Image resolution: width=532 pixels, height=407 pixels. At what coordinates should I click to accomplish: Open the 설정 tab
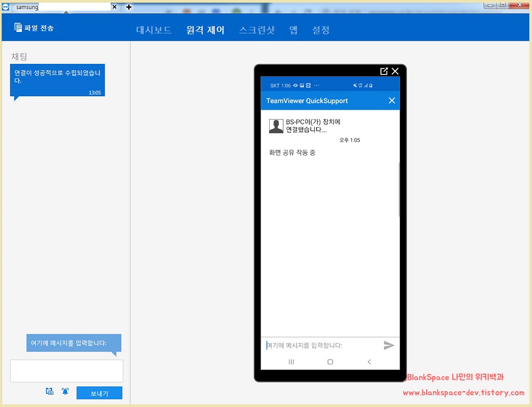click(321, 30)
